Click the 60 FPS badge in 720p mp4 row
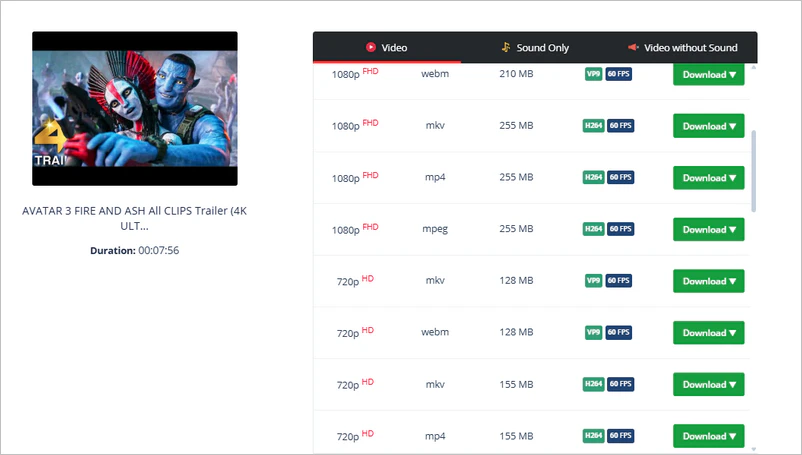Viewport: 802px width, 455px height. (x=621, y=435)
